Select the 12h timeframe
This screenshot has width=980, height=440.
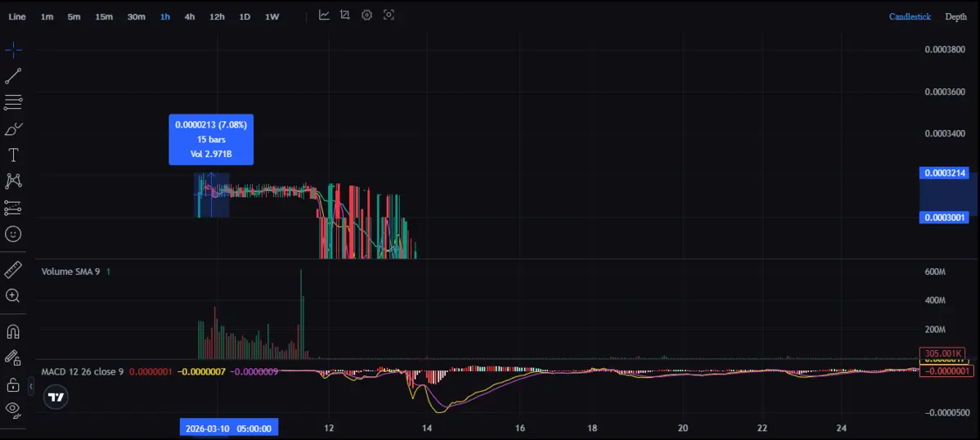click(217, 17)
